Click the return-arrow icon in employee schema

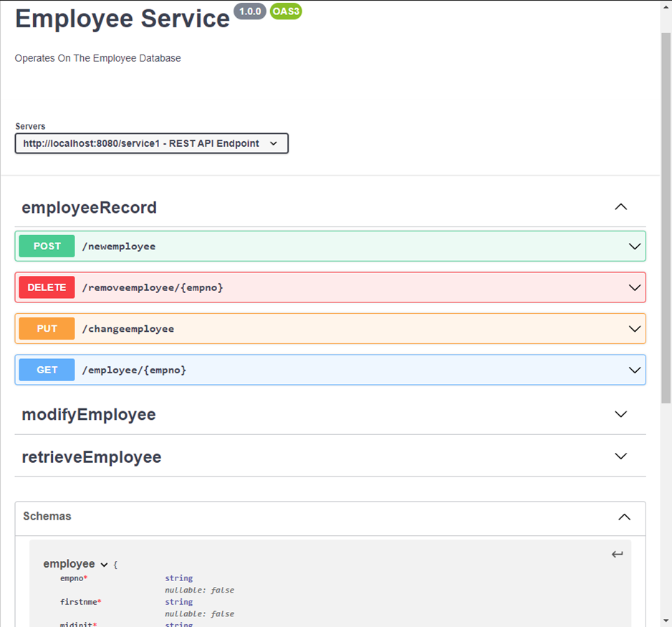pyautogui.click(x=617, y=554)
